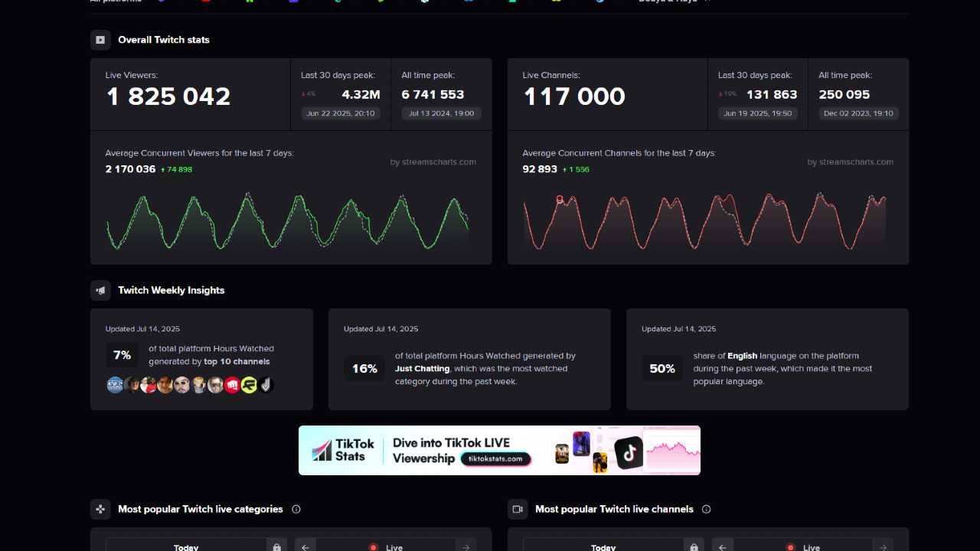Screen dimensions: 980x551
Task: Click the average viewers value 2 170 036
Action: point(131,169)
